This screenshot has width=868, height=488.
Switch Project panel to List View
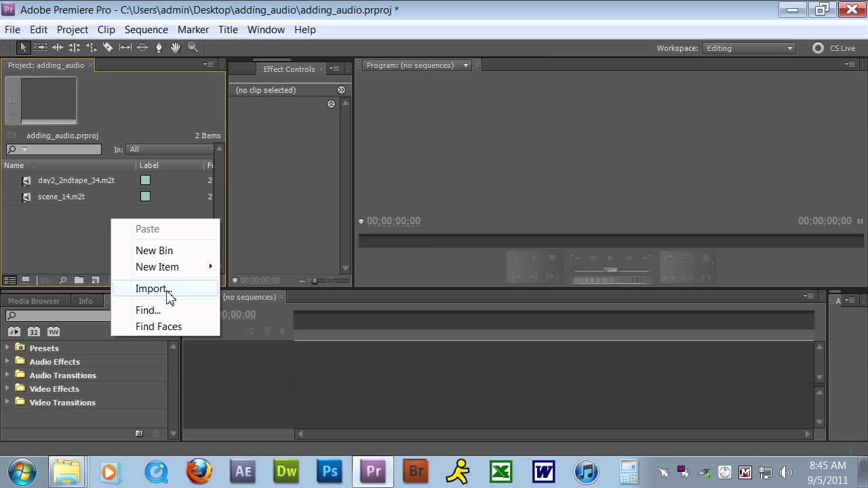pos(10,280)
